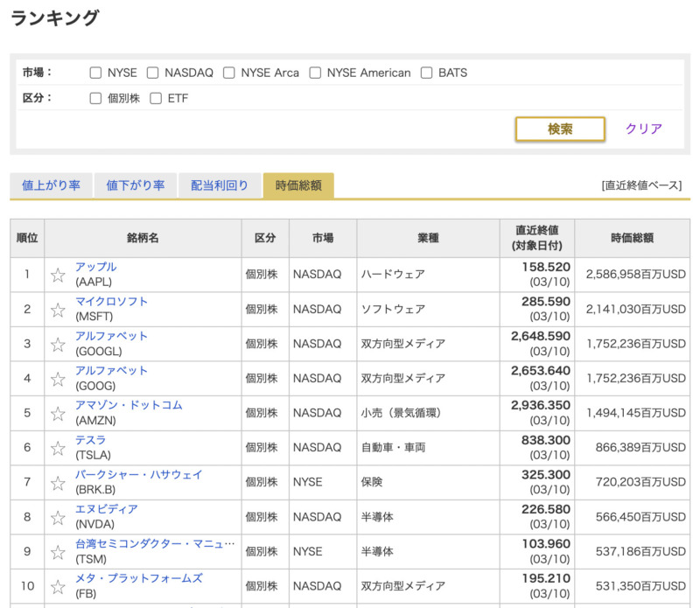
Task: Click the ランキング page heading
Action: coord(54,17)
